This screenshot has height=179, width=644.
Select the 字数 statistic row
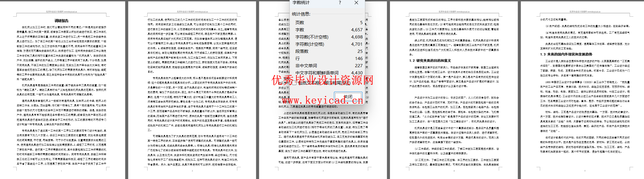(328, 30)
